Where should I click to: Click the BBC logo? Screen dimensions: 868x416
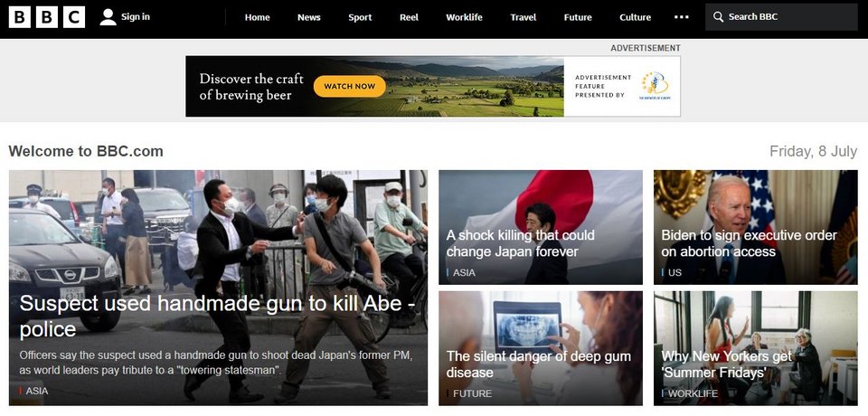47,17
